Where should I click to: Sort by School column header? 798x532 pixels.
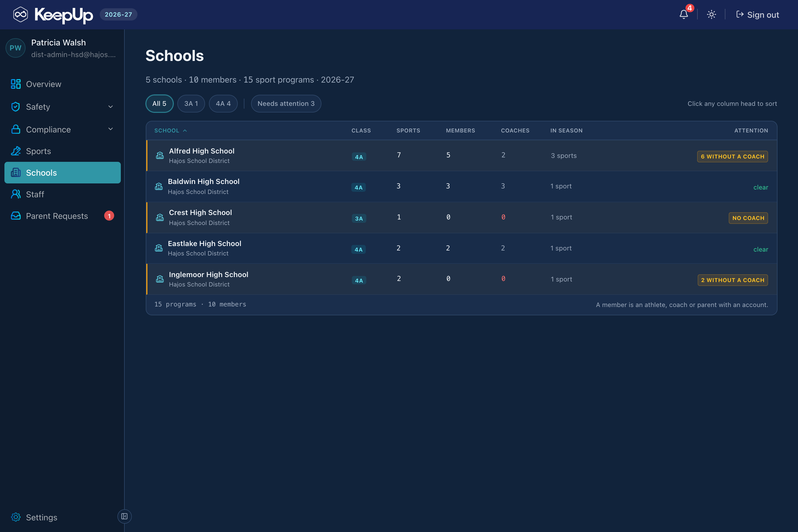click(x=171, y=131)
